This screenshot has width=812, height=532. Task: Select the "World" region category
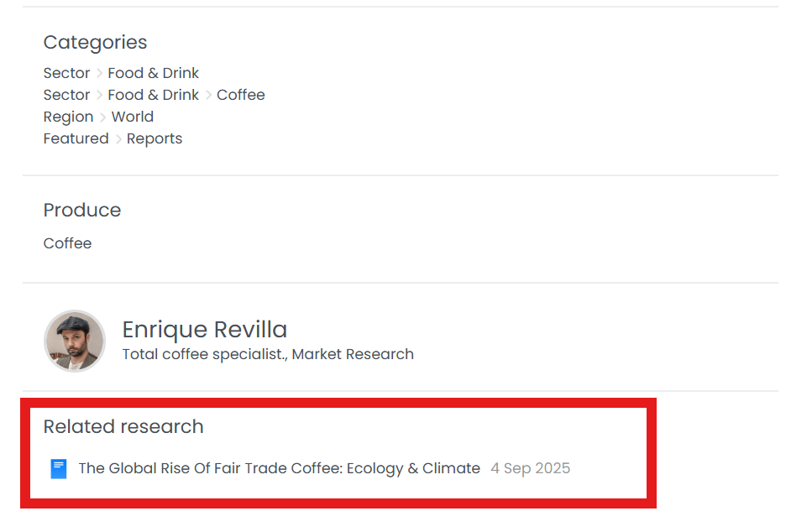click(132, 117)
